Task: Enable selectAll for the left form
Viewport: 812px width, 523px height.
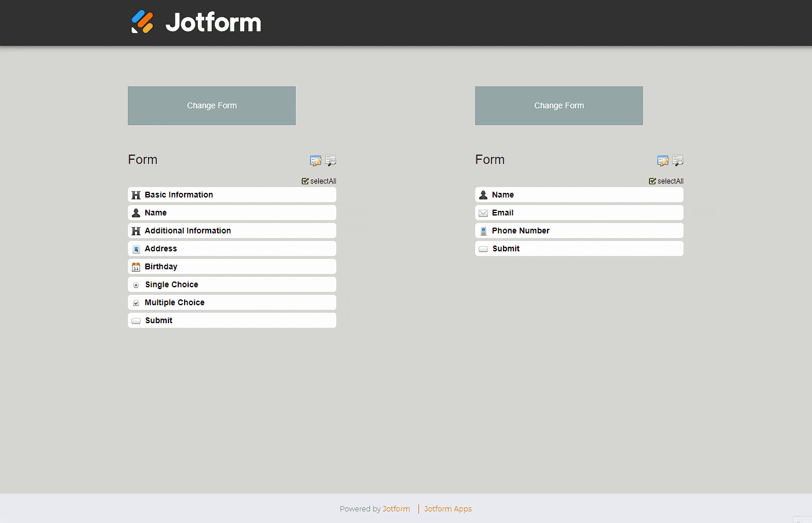Action: pos(318,181)
